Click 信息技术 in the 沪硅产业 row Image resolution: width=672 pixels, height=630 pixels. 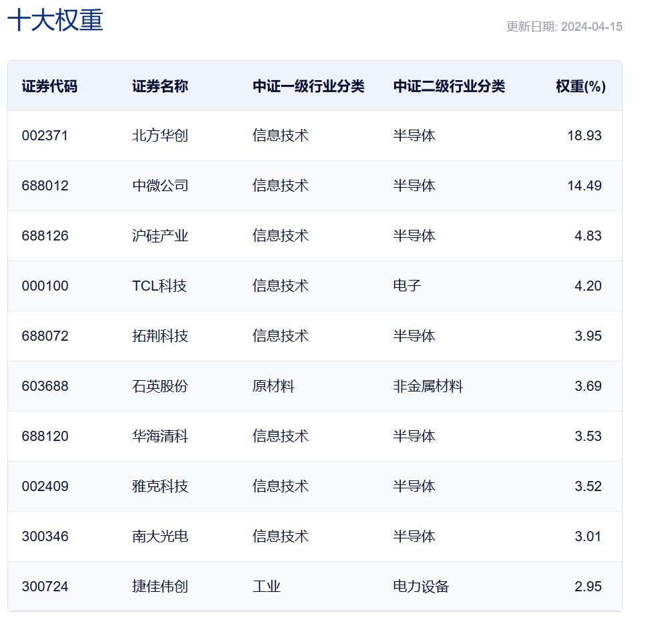281,236
